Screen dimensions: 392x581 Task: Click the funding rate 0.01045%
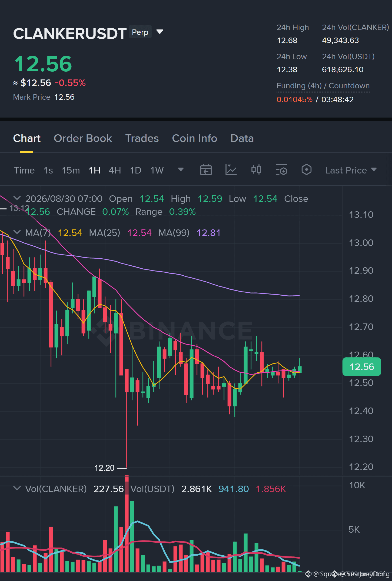pyautogui.click(x=294, y=99)
